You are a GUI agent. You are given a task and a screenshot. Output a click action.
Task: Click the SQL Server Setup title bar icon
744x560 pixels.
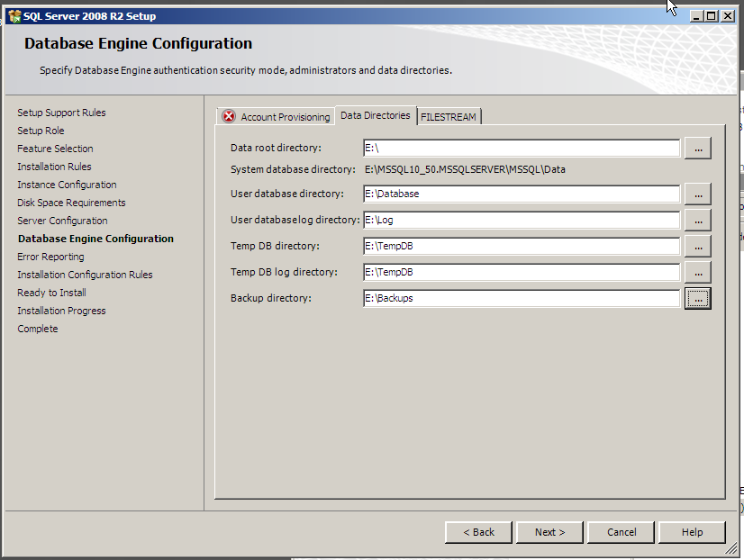point(14,16)
